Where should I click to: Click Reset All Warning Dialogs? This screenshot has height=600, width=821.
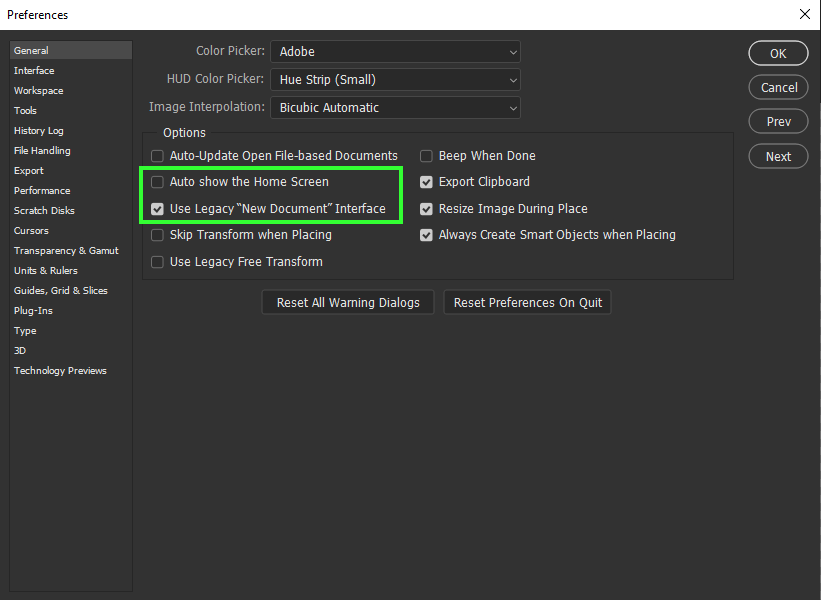point(347,302)
